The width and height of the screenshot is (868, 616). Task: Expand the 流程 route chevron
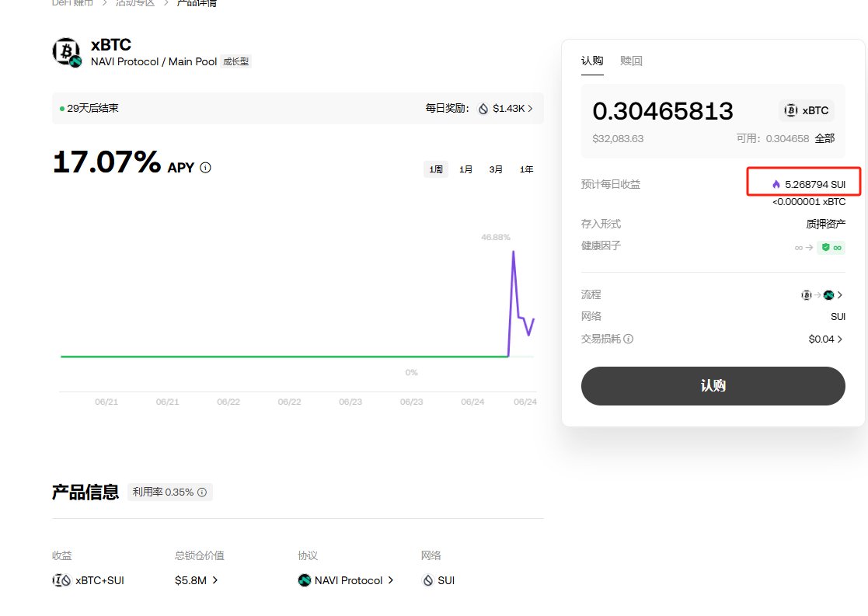[x=840, y=295]
